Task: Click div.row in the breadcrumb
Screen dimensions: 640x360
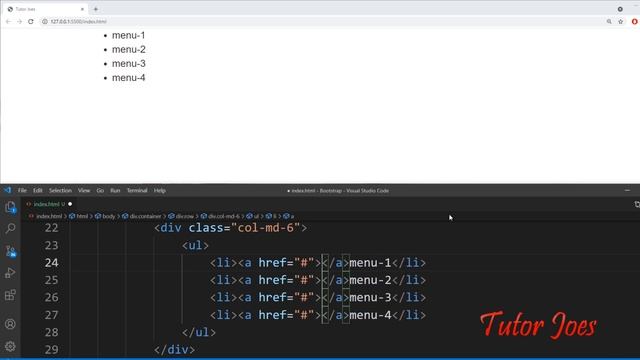Action: 184,216
